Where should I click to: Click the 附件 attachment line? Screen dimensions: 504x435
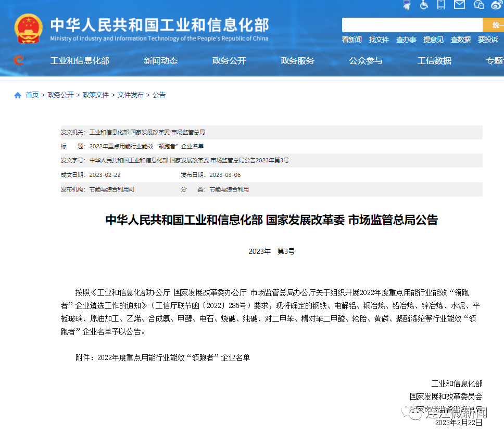[x=162, y=357]
